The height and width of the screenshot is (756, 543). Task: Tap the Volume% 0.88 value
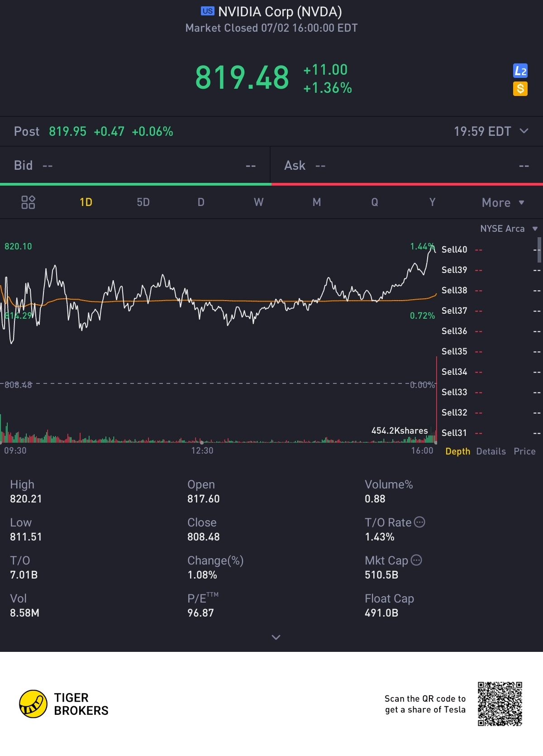pyautogui.click(x=375, y=499)
